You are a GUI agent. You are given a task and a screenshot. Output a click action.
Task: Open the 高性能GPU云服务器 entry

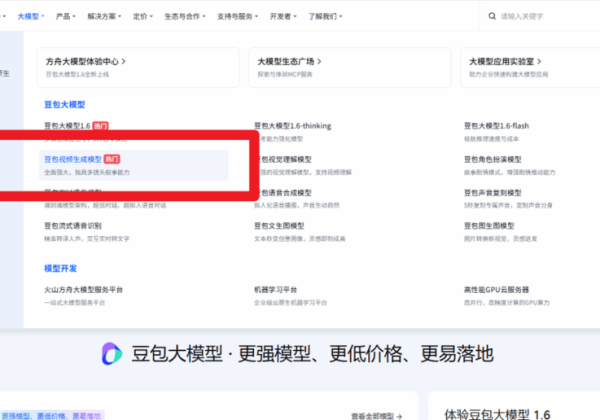click(496, 290)
